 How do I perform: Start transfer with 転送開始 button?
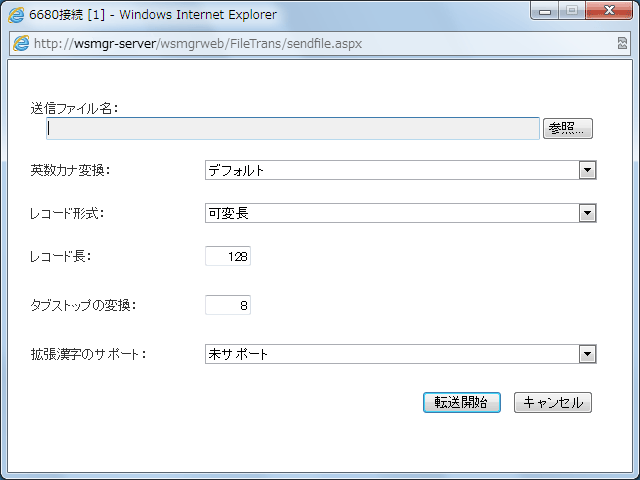[462, 402]
